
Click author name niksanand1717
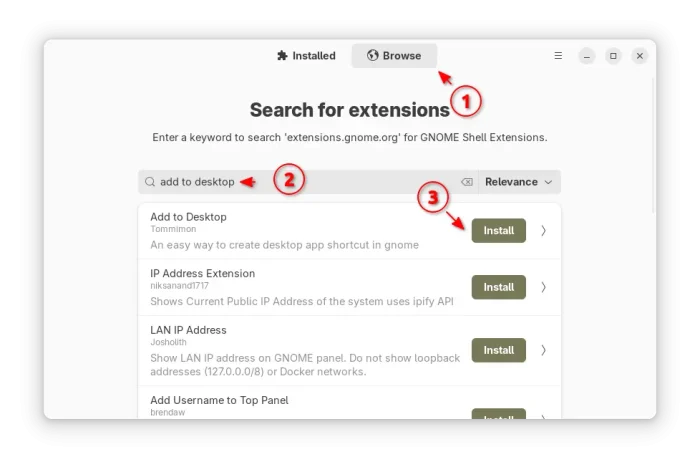(179, 285)
